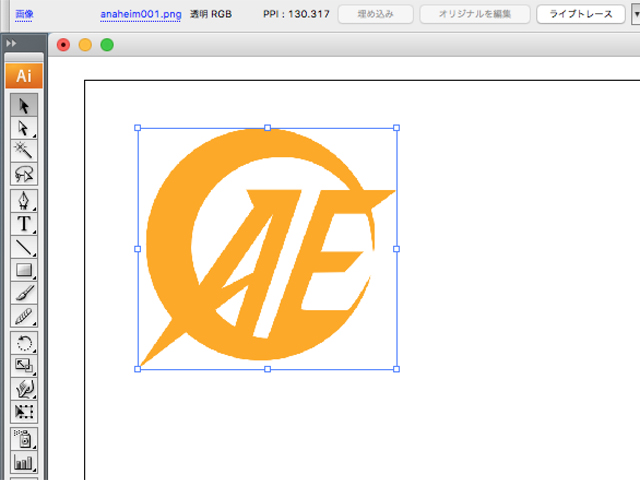Expand the tools panel with double arrows

point(11,43)
